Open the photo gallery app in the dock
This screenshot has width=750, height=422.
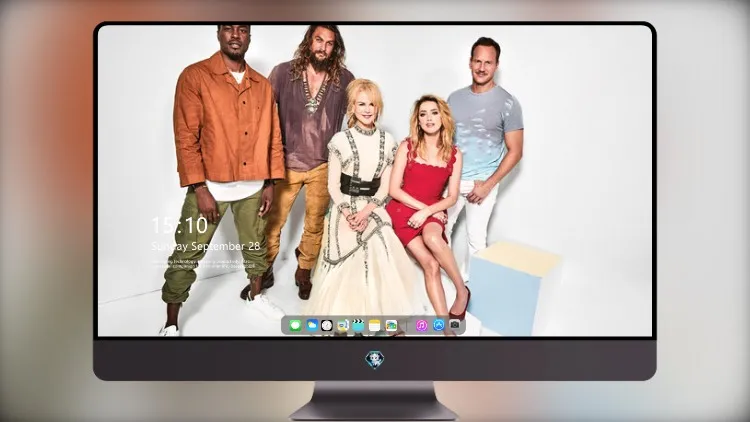pyautogui.click(x=391, y=325)
